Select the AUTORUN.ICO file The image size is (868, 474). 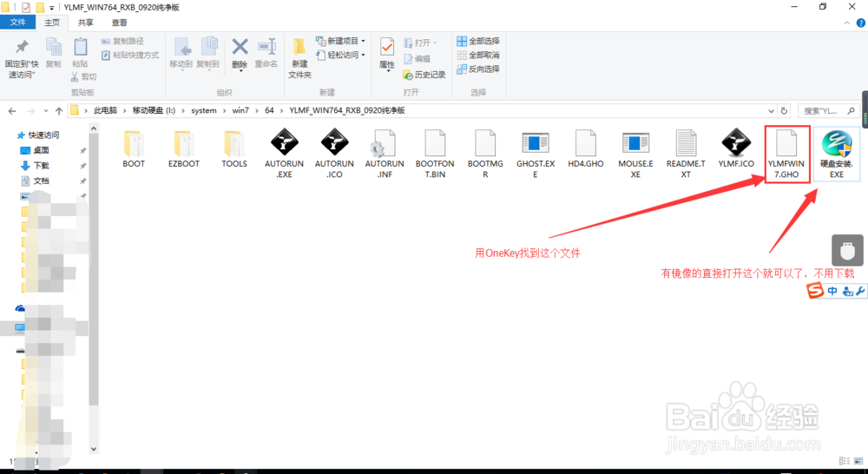click(334, 154)
